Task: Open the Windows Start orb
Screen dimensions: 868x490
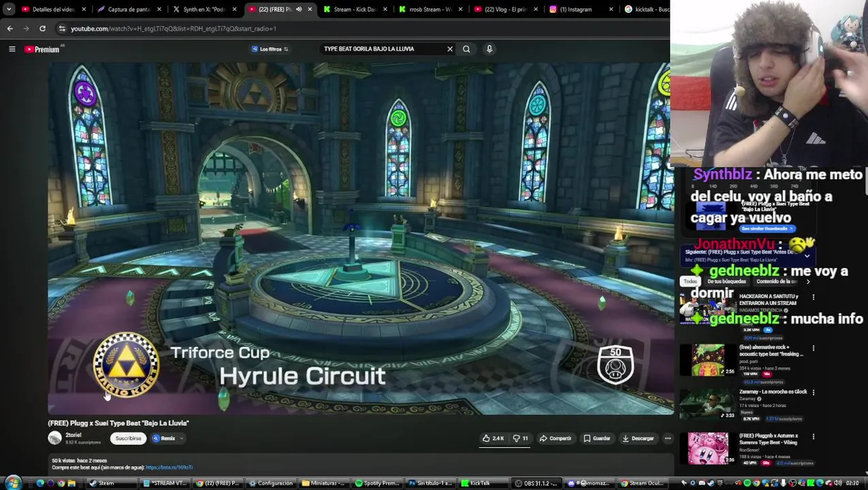Action: (12, 483)
